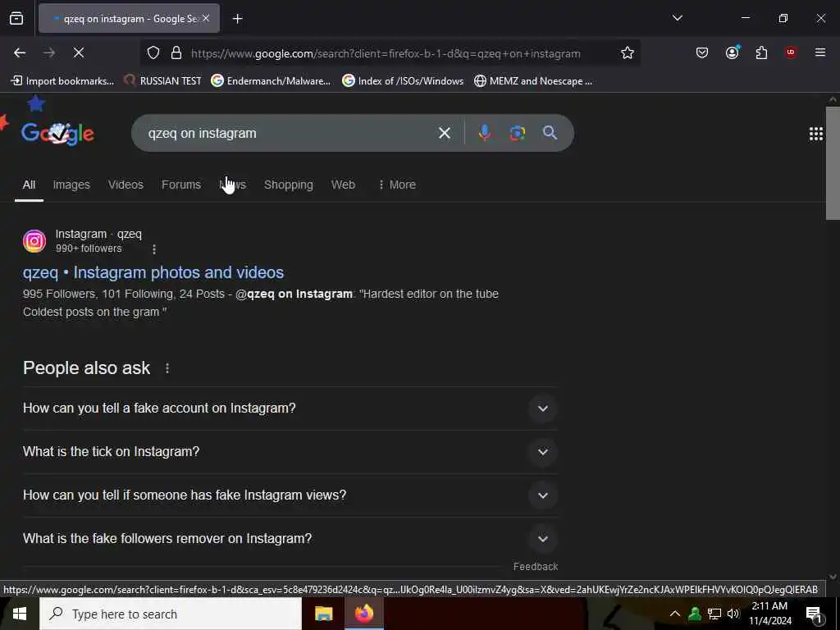Click the Google search text field
The image size is (840, 630).
click(x=290, y=133)
